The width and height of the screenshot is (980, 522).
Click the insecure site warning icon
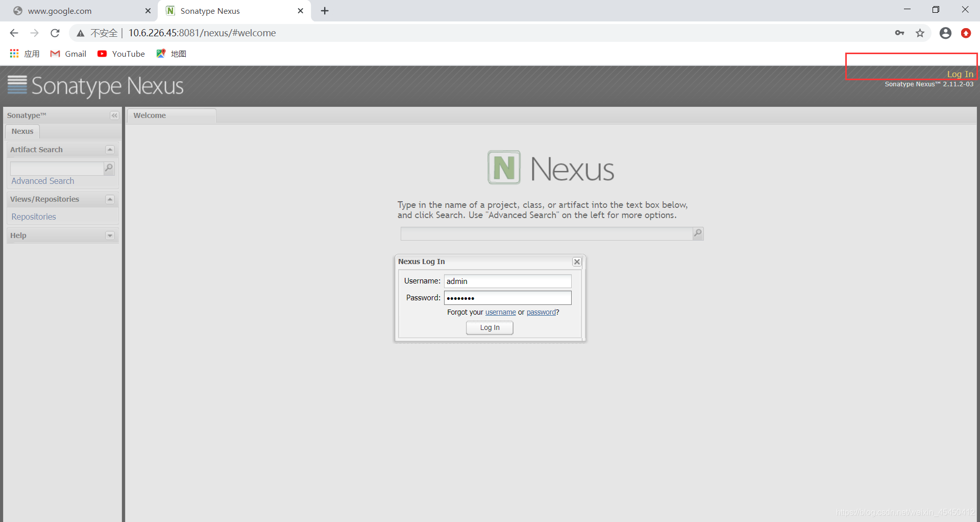(81, 33)
